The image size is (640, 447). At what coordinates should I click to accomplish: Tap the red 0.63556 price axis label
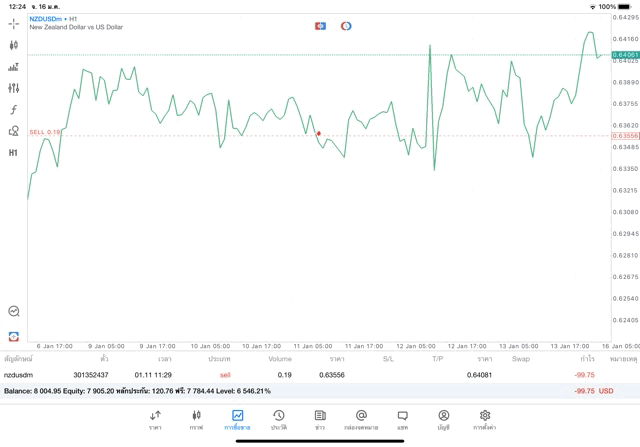click(x=625, y=136)
